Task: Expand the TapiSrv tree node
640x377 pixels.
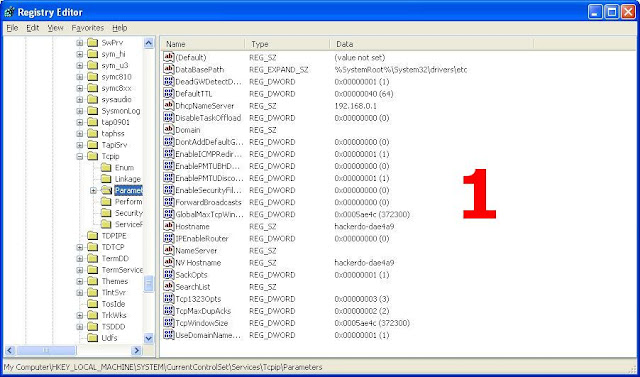Action: [80, 145]
